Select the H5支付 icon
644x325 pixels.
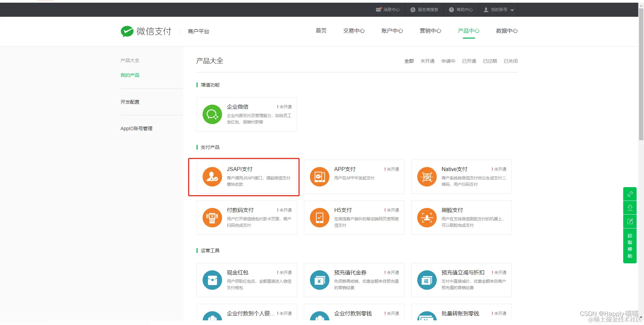320,218
